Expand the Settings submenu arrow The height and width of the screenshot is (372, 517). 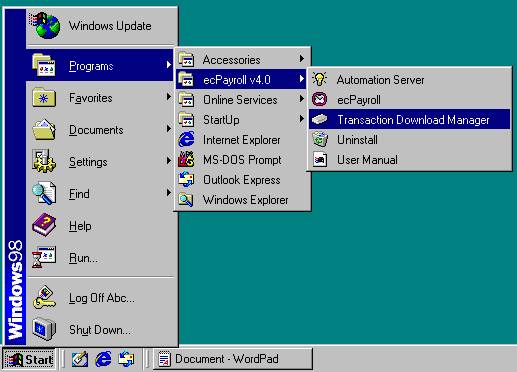coord(169,161)
